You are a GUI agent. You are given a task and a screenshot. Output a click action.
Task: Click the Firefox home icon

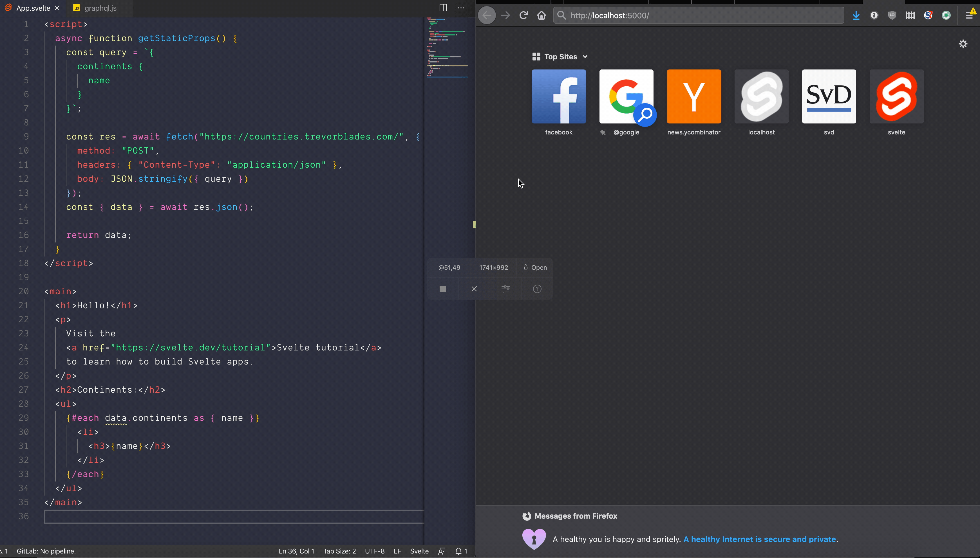[x=542, y=15]
